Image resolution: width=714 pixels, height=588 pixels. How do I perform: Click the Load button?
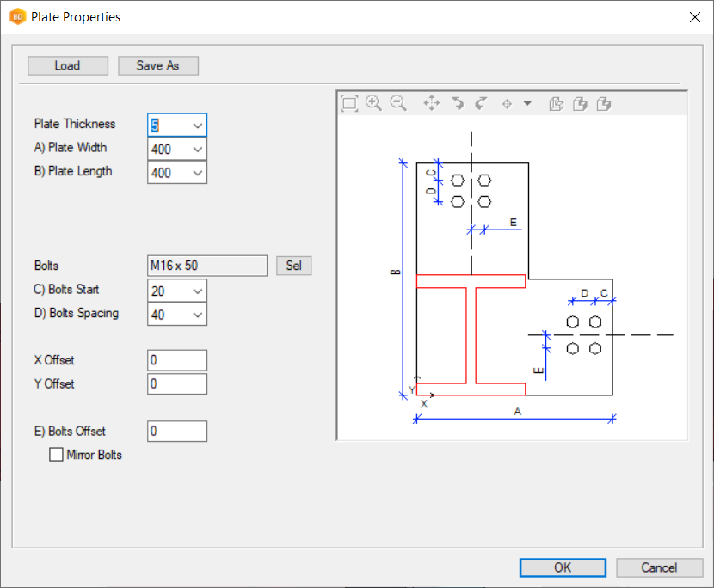pyautogui.click(x=68, y=66)
